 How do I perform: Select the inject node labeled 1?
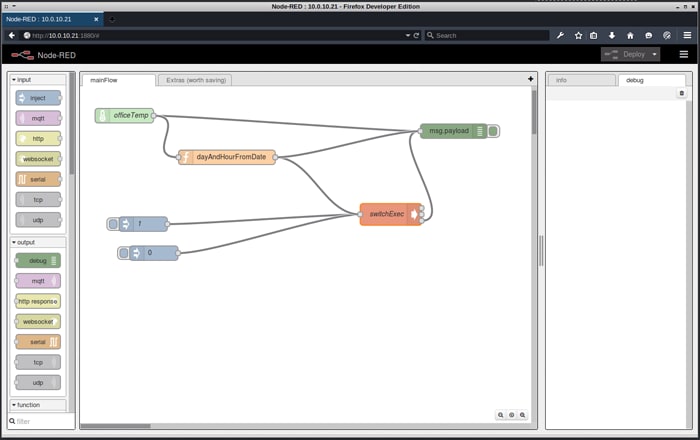coord(144,224)
